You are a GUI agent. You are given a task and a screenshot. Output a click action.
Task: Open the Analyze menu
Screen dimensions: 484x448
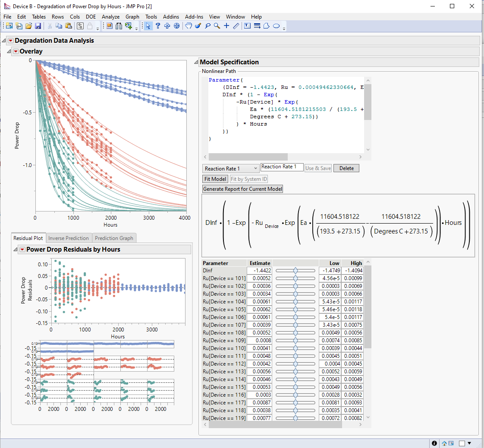(110, 17)
